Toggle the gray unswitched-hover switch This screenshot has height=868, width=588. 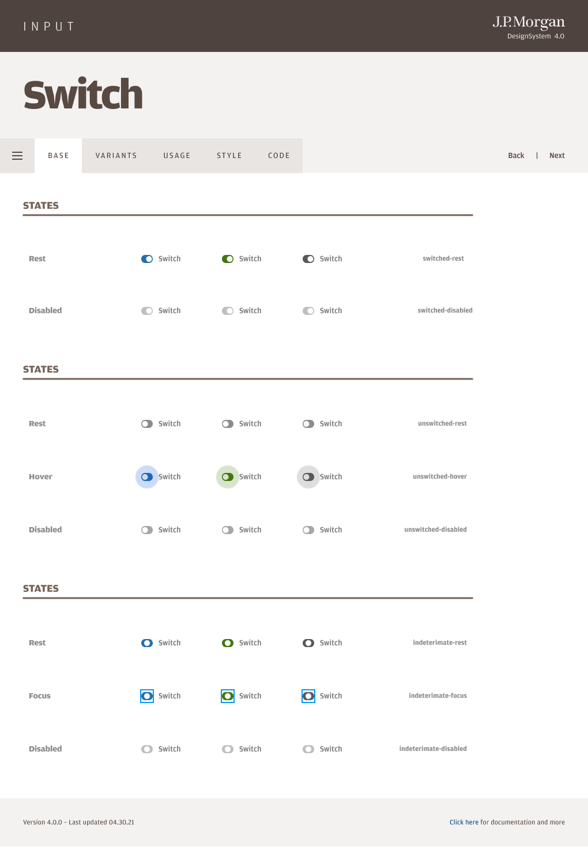[x=308, y=477]
